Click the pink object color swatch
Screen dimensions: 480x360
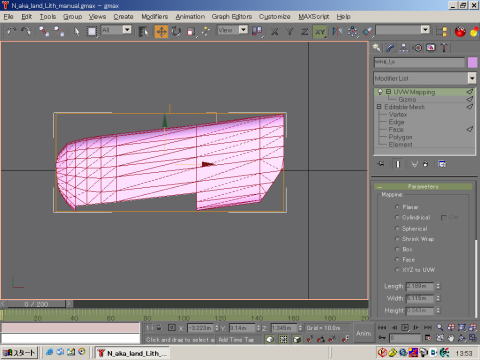tap(472, 62)
